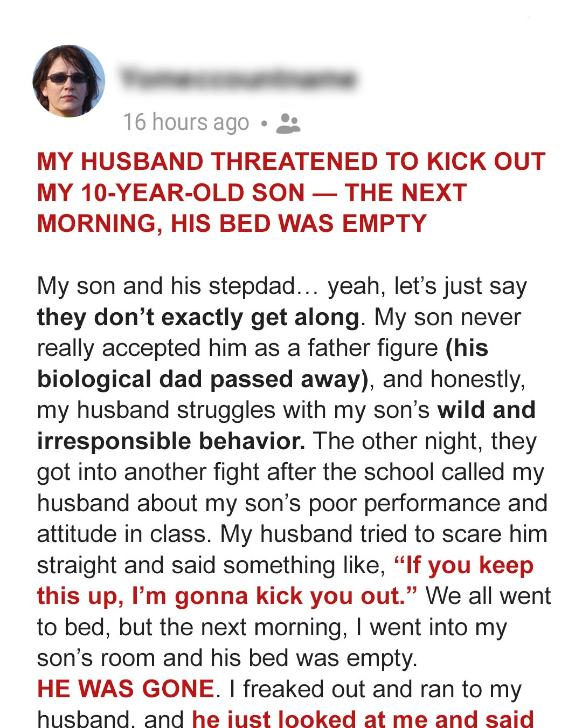This screenshot has width=582, height=728.
Task: Click red text "he just looked at me and said"
Action: pos(363,719)
